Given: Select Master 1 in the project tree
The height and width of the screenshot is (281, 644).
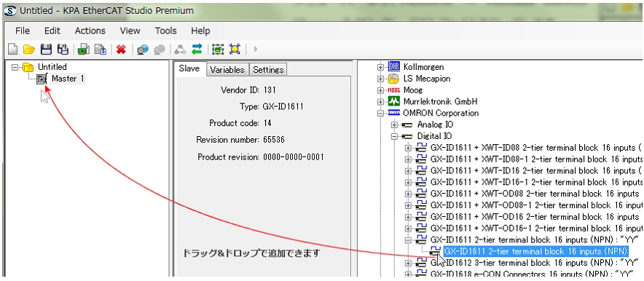Looking at the screenshot, I should [x=68, y=79].
